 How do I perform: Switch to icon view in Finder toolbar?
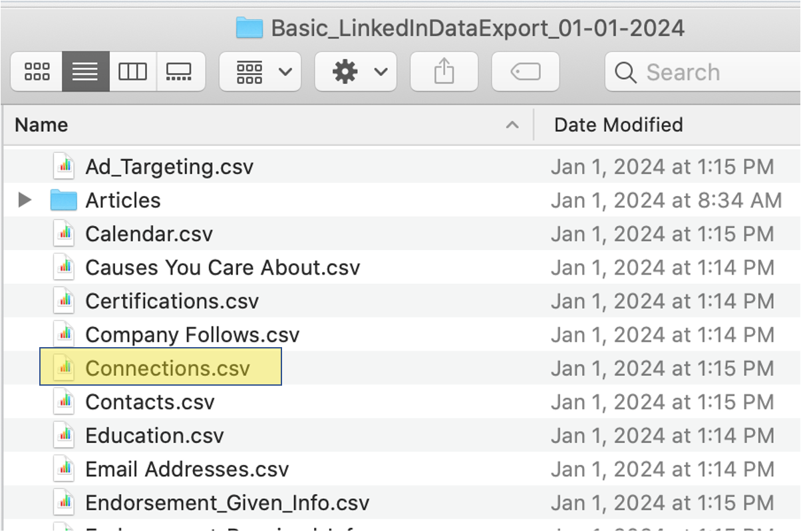click(x=37, y=71)
